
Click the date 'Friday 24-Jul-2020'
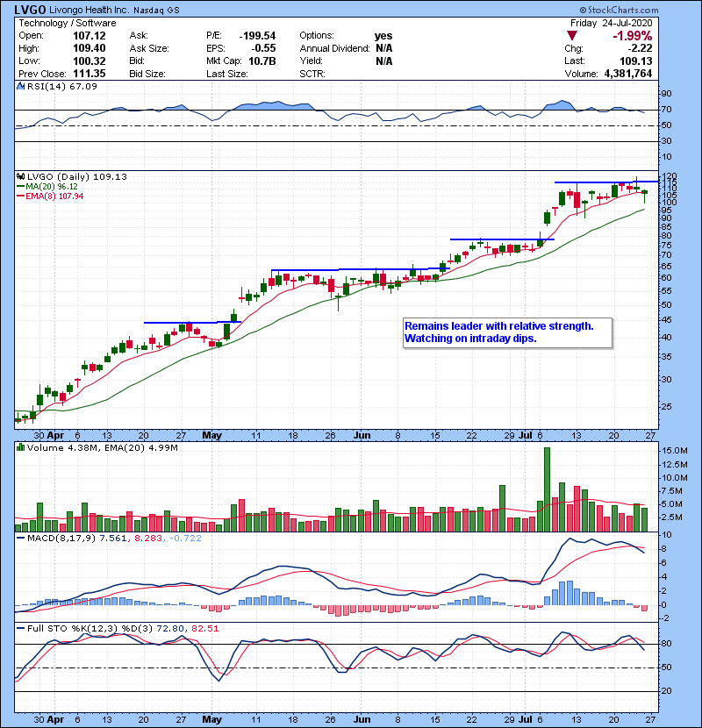[x=612, y=23]
